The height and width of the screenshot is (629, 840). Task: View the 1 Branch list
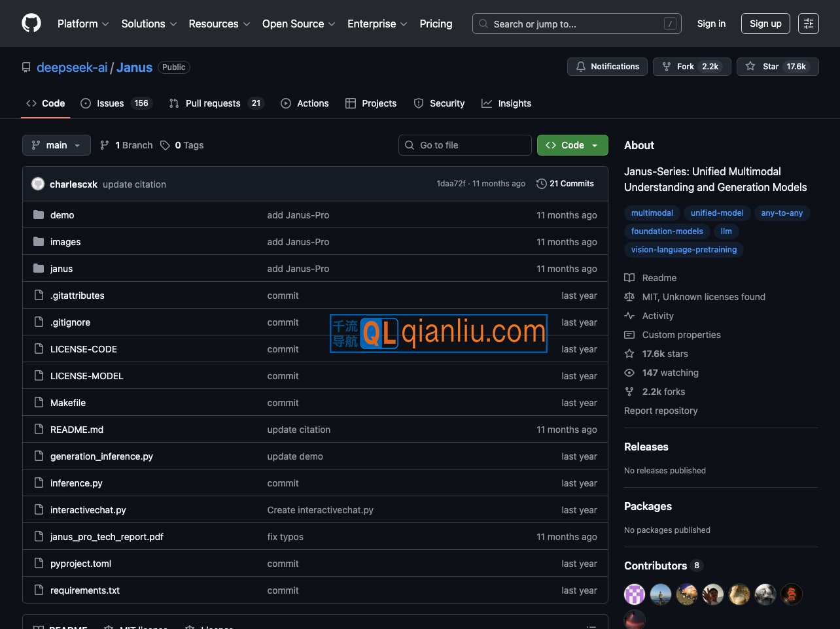(x=126, y=145)
